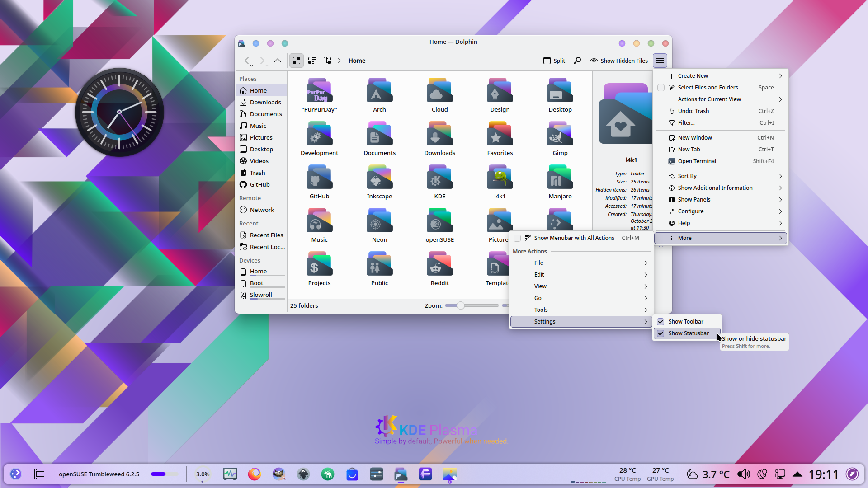Screen dimensions: 868x488
Task: Expand Show Panels submenu
Action: [721, 200]
